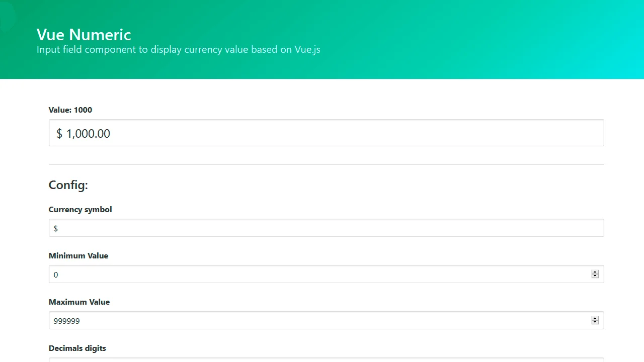
Task: Select the Minimum Value label
Action: click(x=78, y=256)
